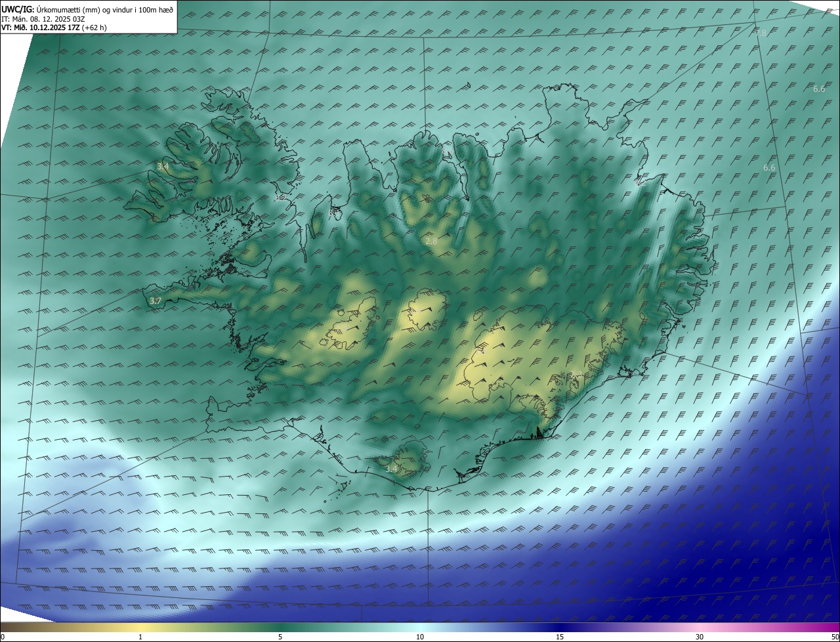Click the 6.6 value nearest the map's right edge
This screenshot has height=642, width=840.
pos(819,89)
